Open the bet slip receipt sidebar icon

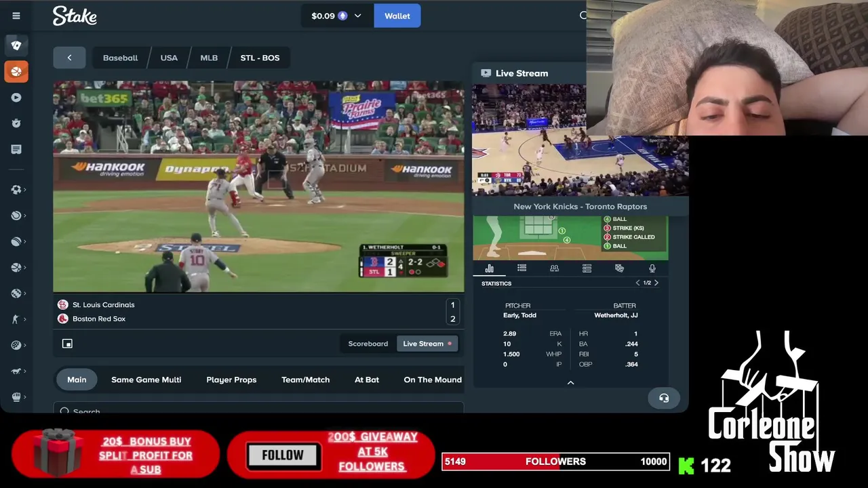click(x=16, y=149)
